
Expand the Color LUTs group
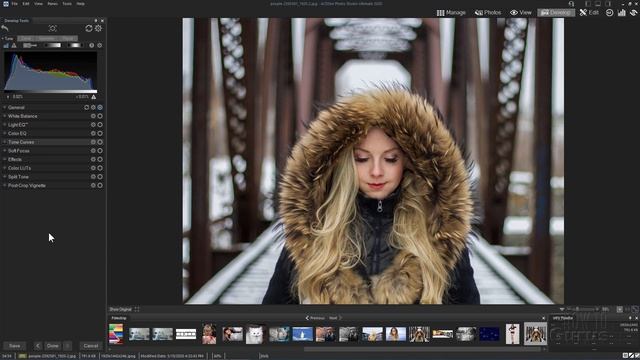(4, 168)
